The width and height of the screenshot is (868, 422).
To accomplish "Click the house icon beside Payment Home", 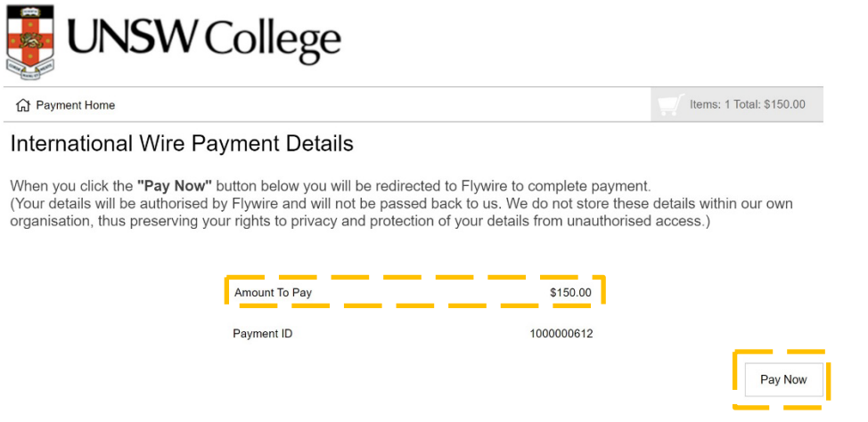I will [x=23, y=105].
